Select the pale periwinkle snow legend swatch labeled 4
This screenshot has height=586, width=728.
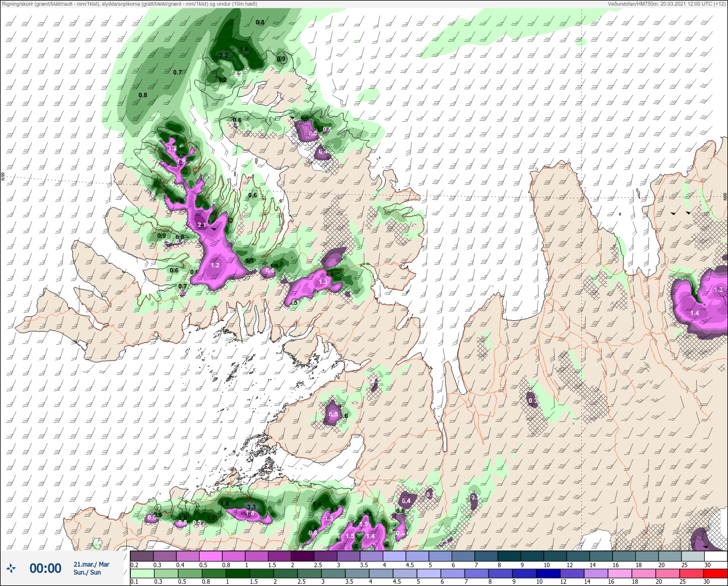(x=394, y=556)
